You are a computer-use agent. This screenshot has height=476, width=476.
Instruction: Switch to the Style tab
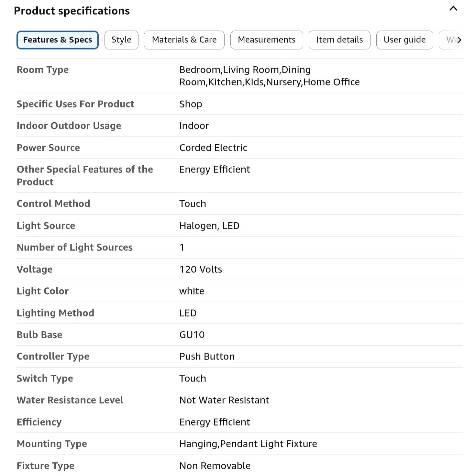(x=121, y=40)
